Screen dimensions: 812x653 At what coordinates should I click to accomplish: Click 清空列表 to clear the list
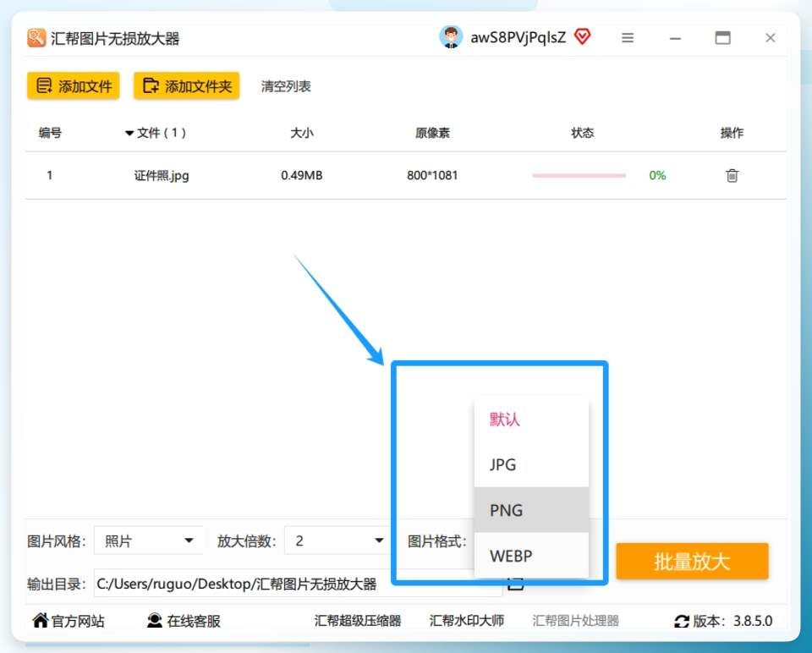[286, 86]
